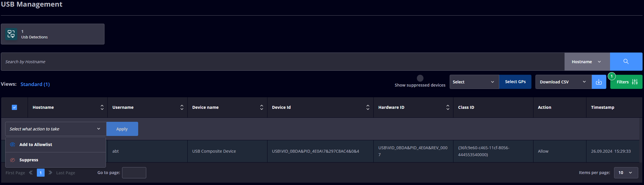644x185 pixels.
Task: Expand the Download CSV dropdown
Action: [563, 82]
